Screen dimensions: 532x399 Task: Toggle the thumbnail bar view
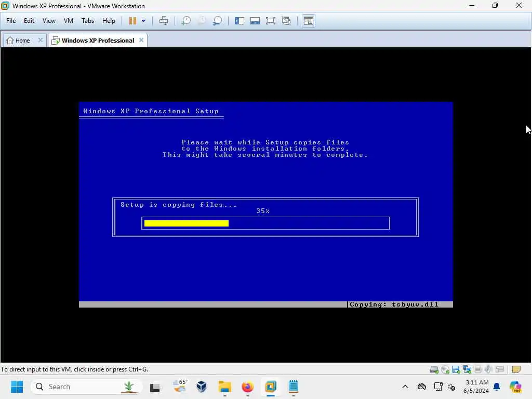click(x=255, y=21)
